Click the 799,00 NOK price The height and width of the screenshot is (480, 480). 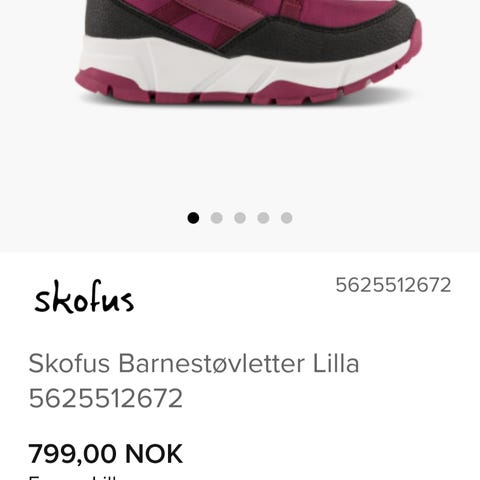tap(106, 454)
